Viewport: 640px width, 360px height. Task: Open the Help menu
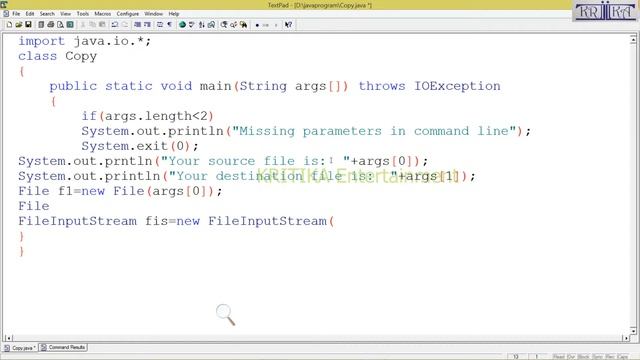click(174, 14)
